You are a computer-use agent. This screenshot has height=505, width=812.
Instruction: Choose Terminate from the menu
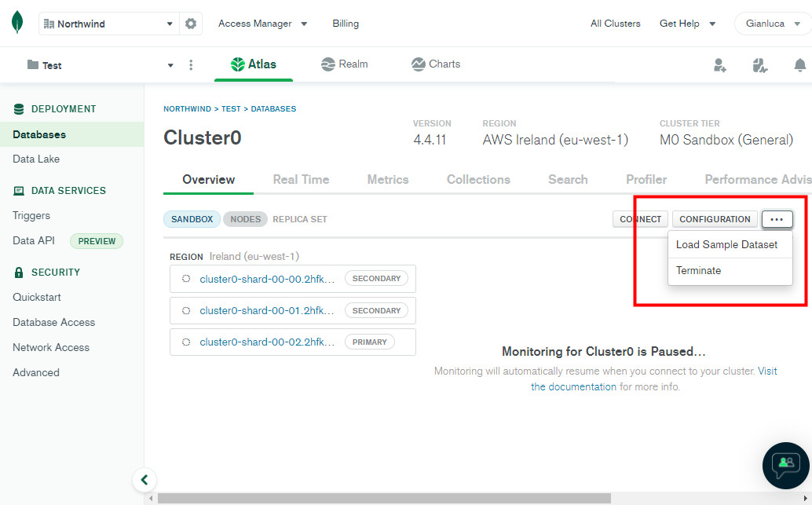click(x=730, y=271)
